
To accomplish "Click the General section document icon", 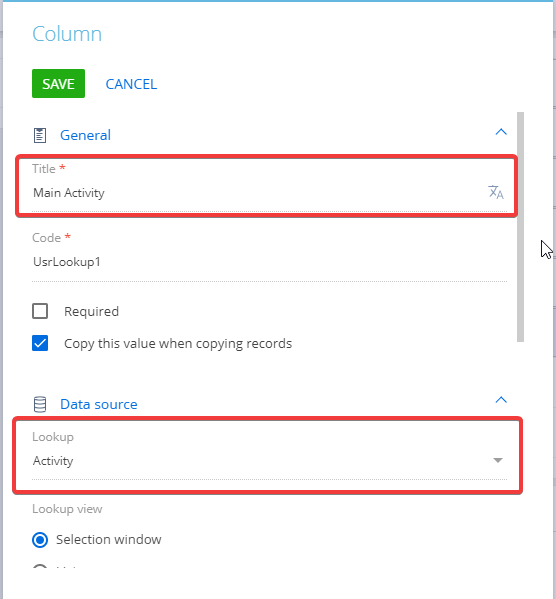I will pyautogui.click(x=40, y=135).
